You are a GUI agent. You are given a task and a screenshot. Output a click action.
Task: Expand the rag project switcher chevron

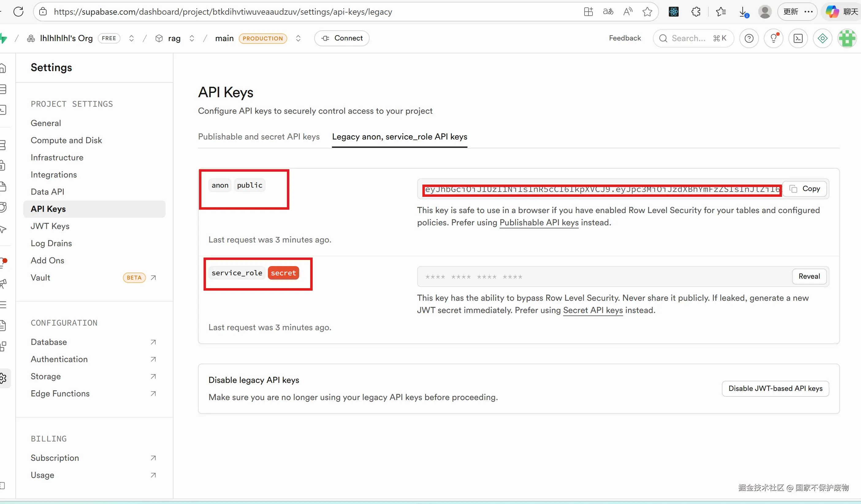(192, 38)
